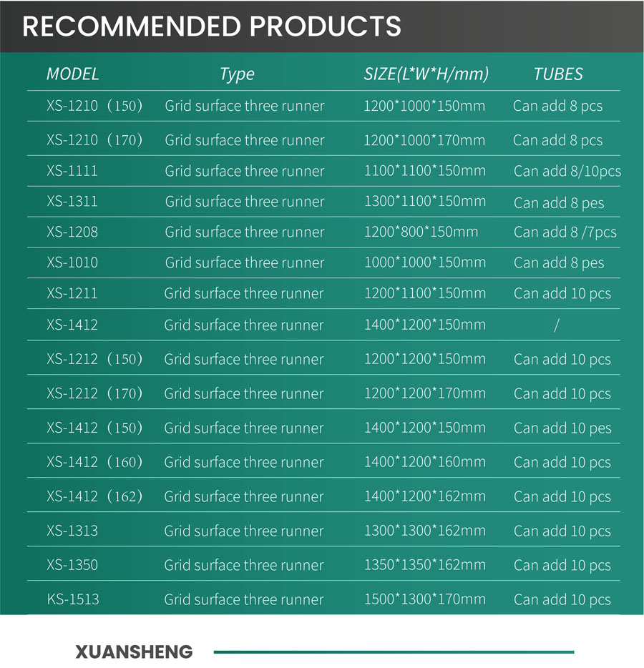Click size 1200*1100*150mm cell
Screen dimensions: 644x668
point(424,293)
